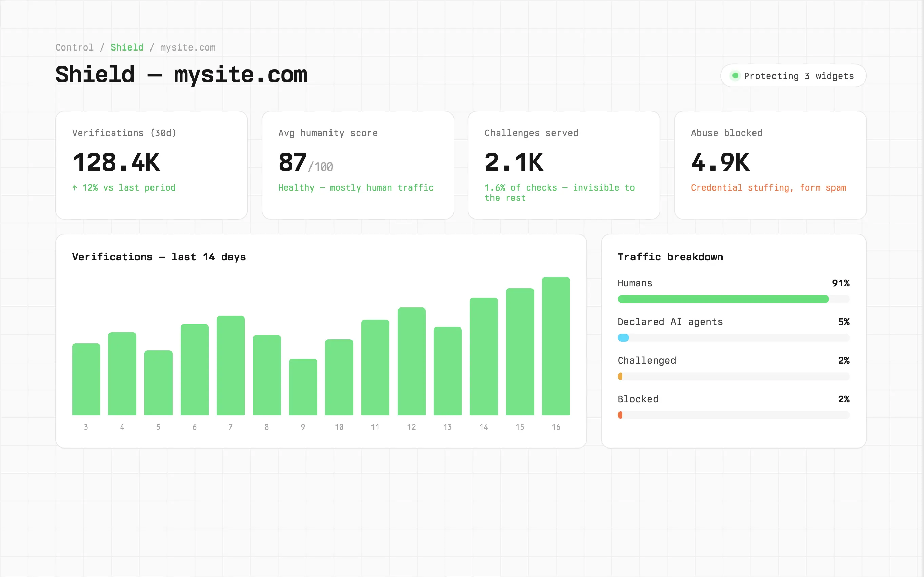Screen dimensions: 924x577
Task: Open the Shield breadcrumb link
Action: pos(127,47)
